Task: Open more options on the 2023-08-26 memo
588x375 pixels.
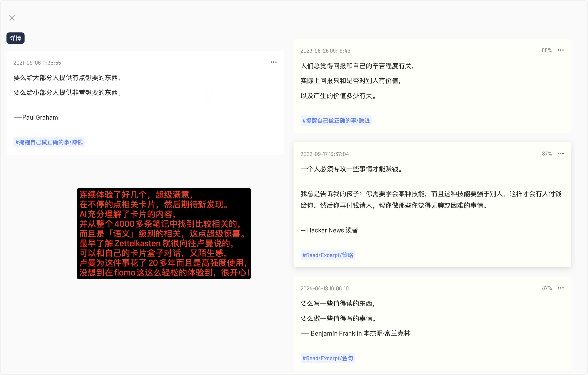Action: 560,50
